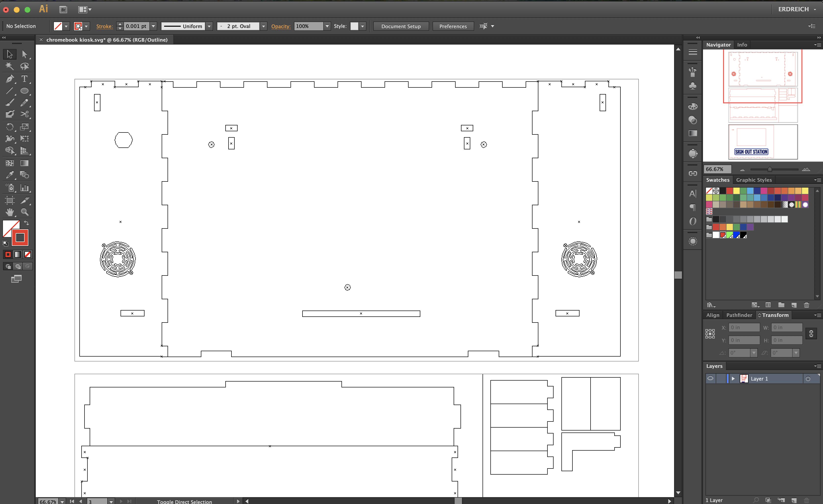The image size is (823, 504).
Task: Toggle constrain width and height proportions link
Action: coord(811,334)
